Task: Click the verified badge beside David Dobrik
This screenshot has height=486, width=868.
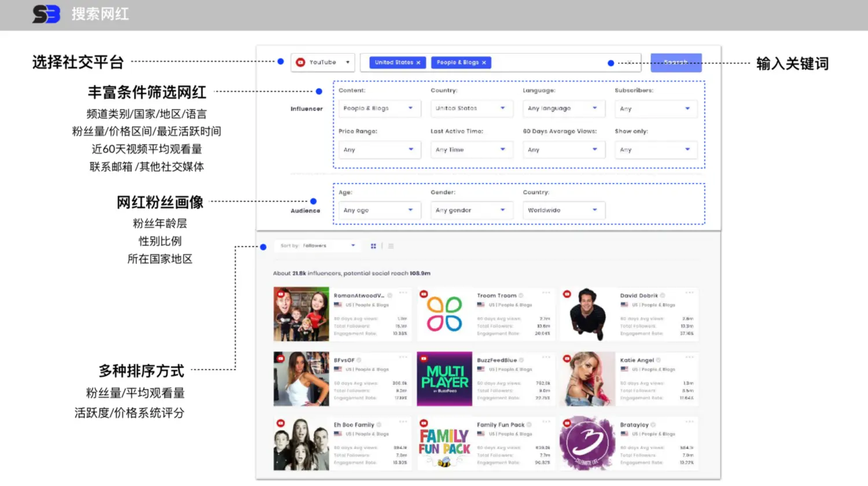Action: coord(663,296)
